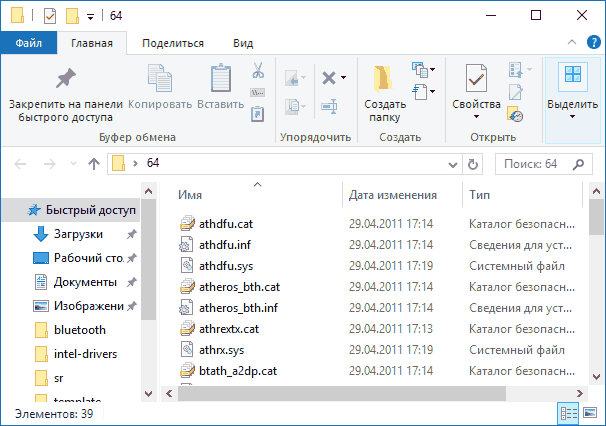Switch to the Поделиться ribbon tab
Viewport: 606px width, 426px height.
[173, 43]
